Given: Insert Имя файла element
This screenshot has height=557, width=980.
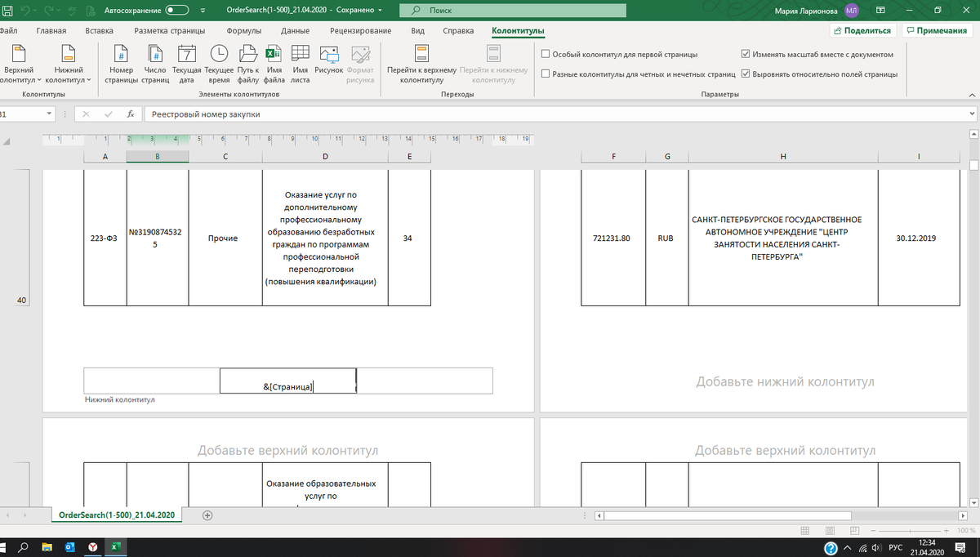Looking at the screenshot, I should [274, 65].
